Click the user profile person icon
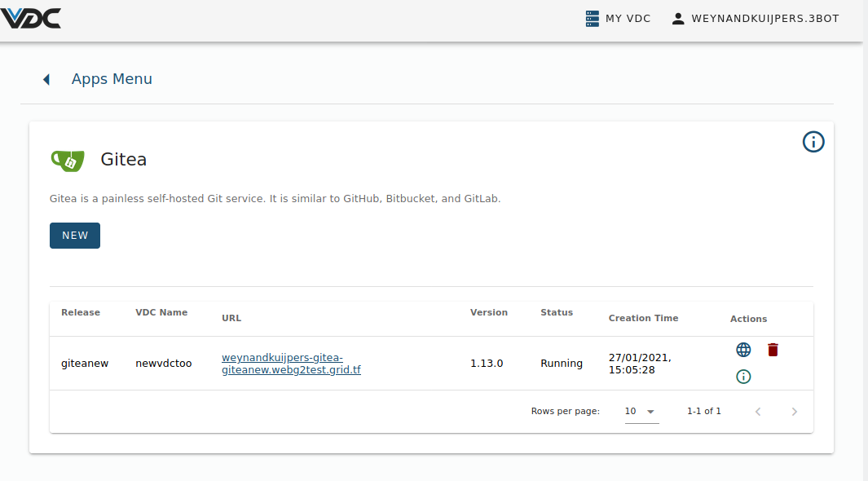The height and width of the screenshot is (481, 868). pyautogui.click(x=677, y=19)
